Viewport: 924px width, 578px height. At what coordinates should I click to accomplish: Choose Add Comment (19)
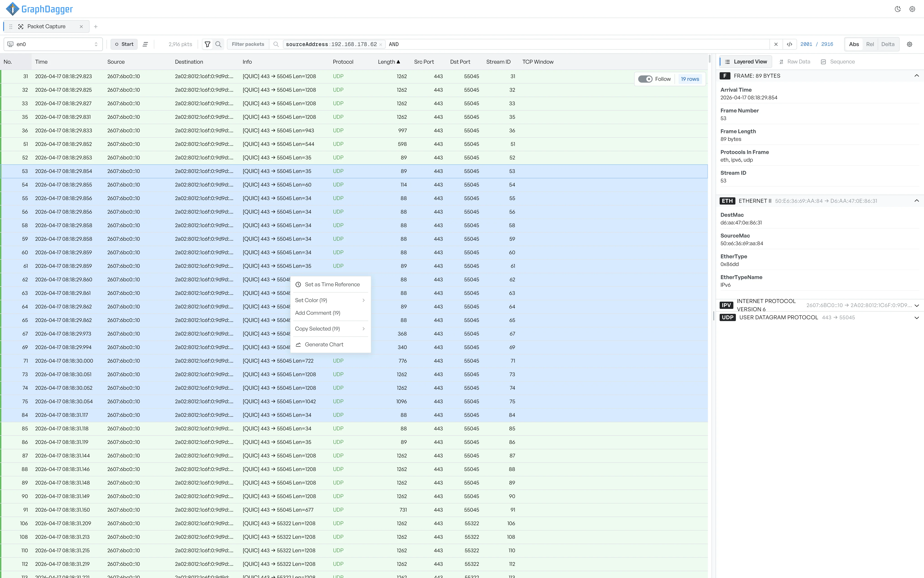pos(330,313)
